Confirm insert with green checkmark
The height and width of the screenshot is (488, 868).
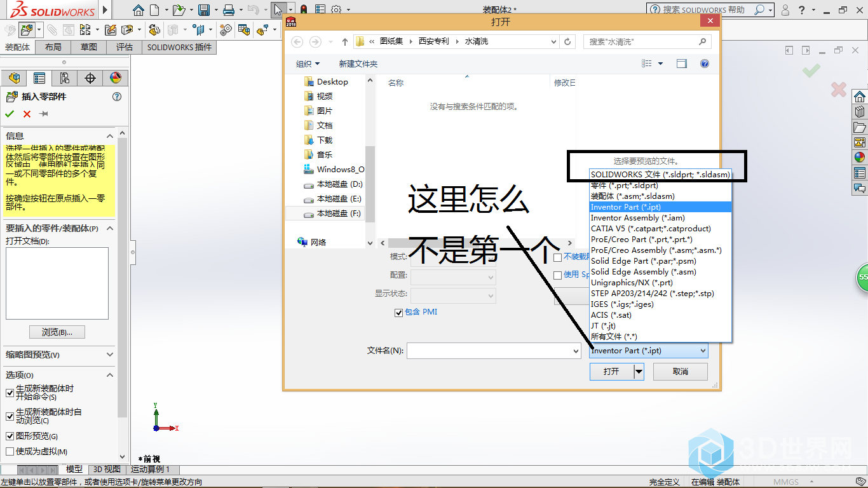(10, 114)
